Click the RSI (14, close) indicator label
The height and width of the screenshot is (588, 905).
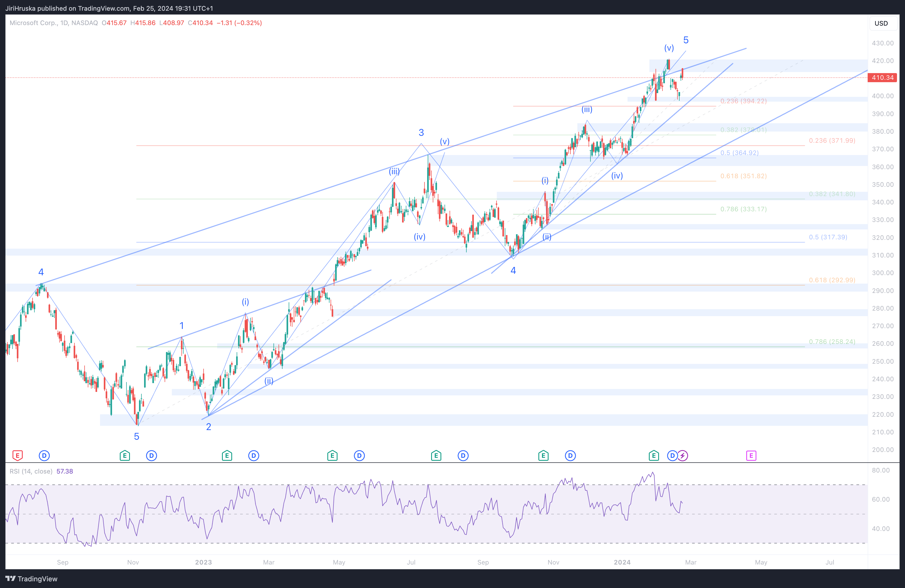coord(31,471)
